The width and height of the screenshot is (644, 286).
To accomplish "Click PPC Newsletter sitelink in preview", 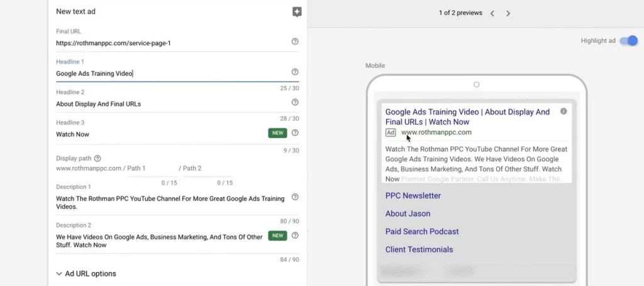I will [x=413, y=195].
